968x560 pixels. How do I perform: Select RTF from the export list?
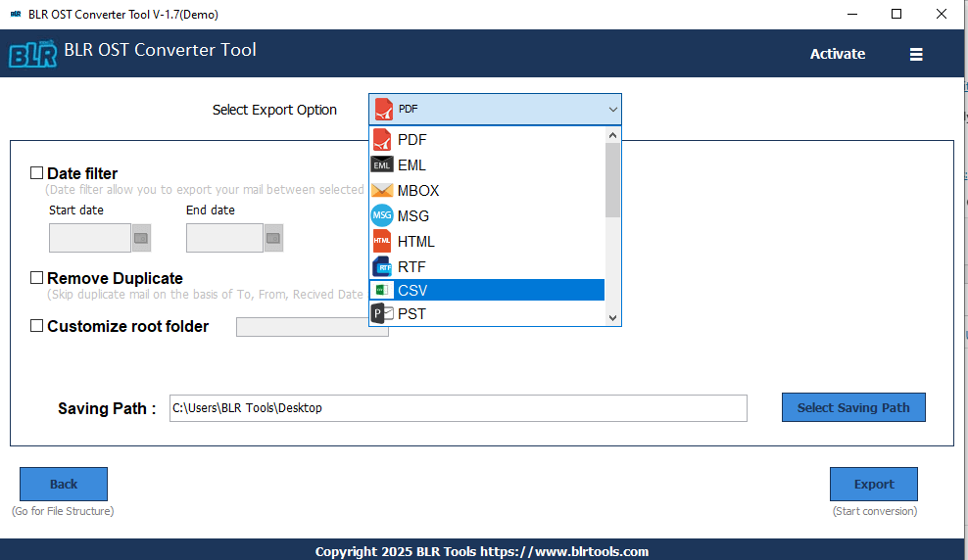pyautogui.click(x=487, y=266)
